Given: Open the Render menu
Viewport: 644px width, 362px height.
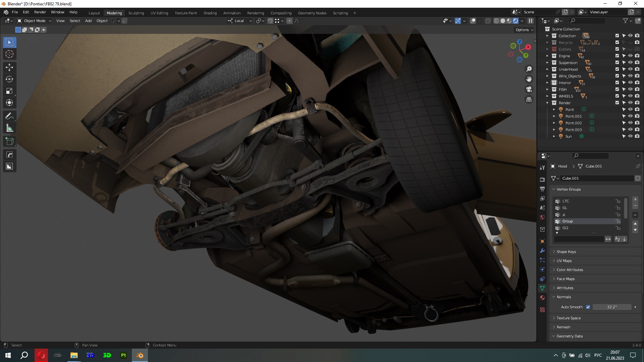Looking at the screenshot, I should (40, 12).
